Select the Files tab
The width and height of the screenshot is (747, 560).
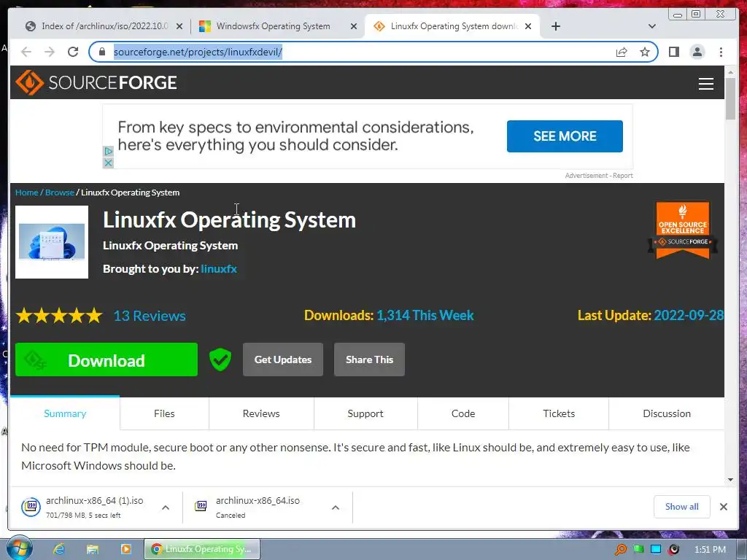(x=164, y=413)
